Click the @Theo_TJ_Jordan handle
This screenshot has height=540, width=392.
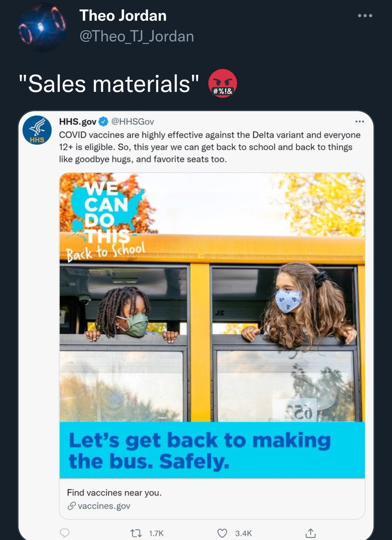(137, 36)
